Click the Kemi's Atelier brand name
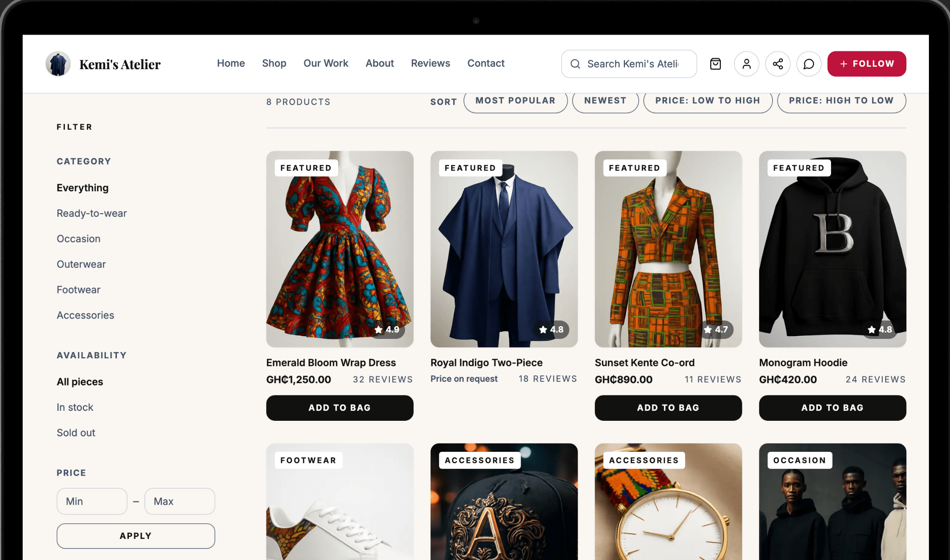950x560 pixels. click(120, 64)
